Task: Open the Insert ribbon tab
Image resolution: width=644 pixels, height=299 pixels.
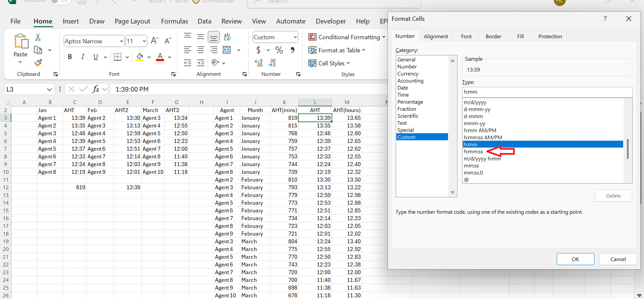Action: click(x=70, y=21)
